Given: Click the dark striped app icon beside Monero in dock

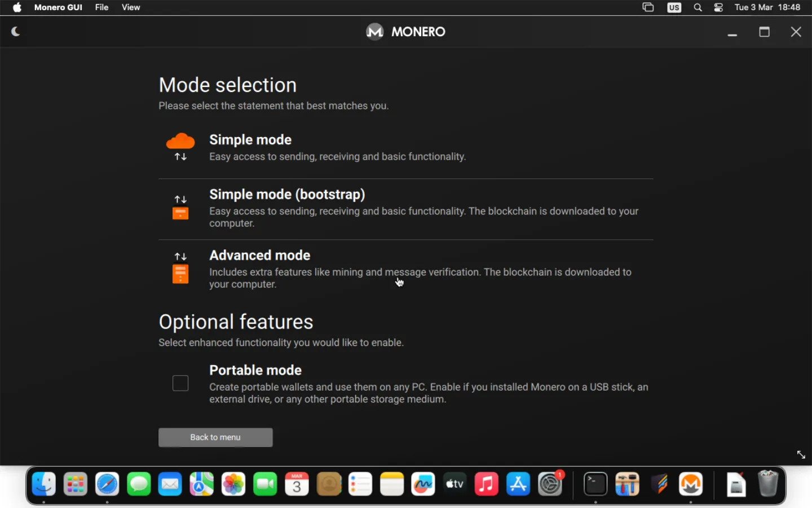Looking at the screenshot, I should (659, 484).
